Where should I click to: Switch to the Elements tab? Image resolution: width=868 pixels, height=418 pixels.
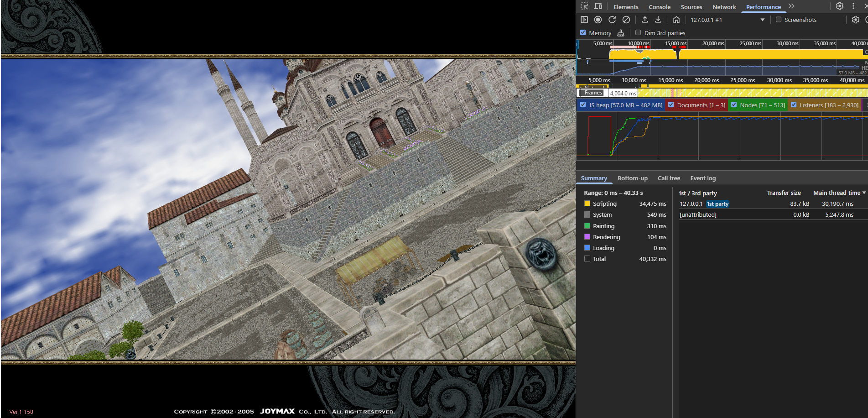point(626,7)
